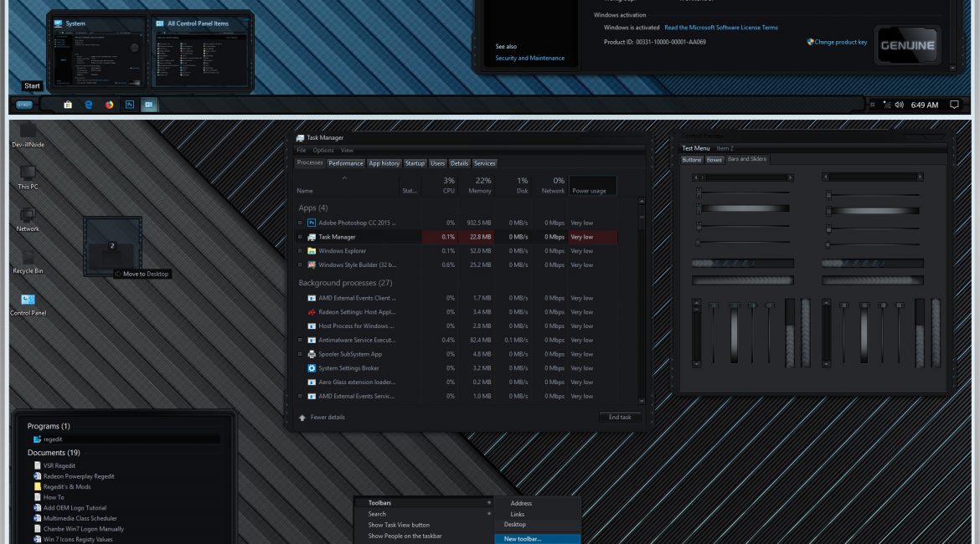The width and height of the screenshot is (980, 544).
Task: Expand the Toolbars submenu arrow
Action: coord(489,503)
